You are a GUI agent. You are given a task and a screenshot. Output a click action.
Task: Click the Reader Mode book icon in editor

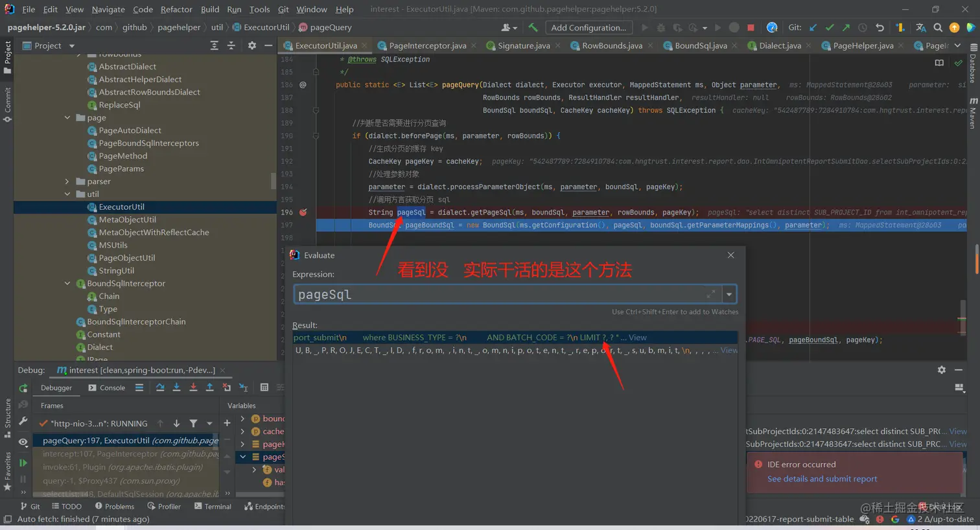(939, 63)
